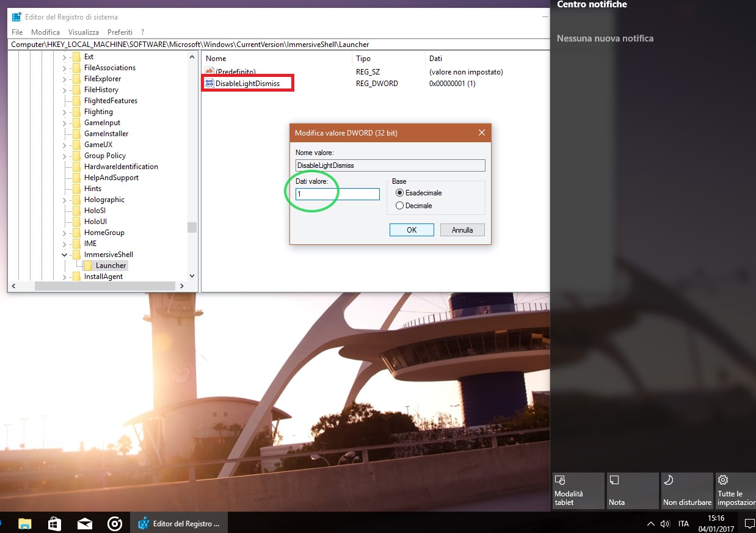Screen dimensions: 756x533
Task: Expand the FileExplorer key
Action: (x=64, y=79)
